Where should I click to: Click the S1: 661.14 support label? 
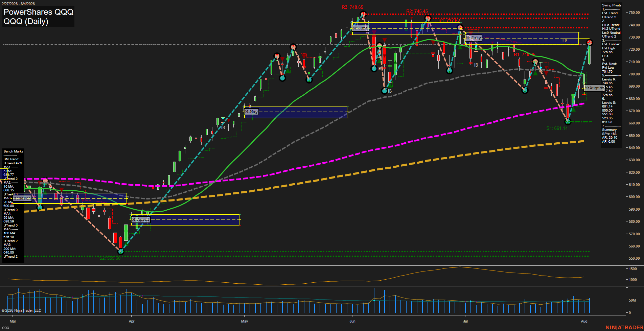pyautogui.click(x=557, y=128)
